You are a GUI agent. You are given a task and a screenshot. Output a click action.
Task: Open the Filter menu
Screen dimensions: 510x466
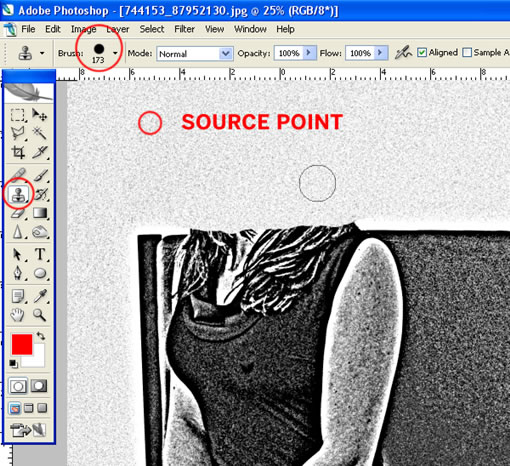coord(184,29)
